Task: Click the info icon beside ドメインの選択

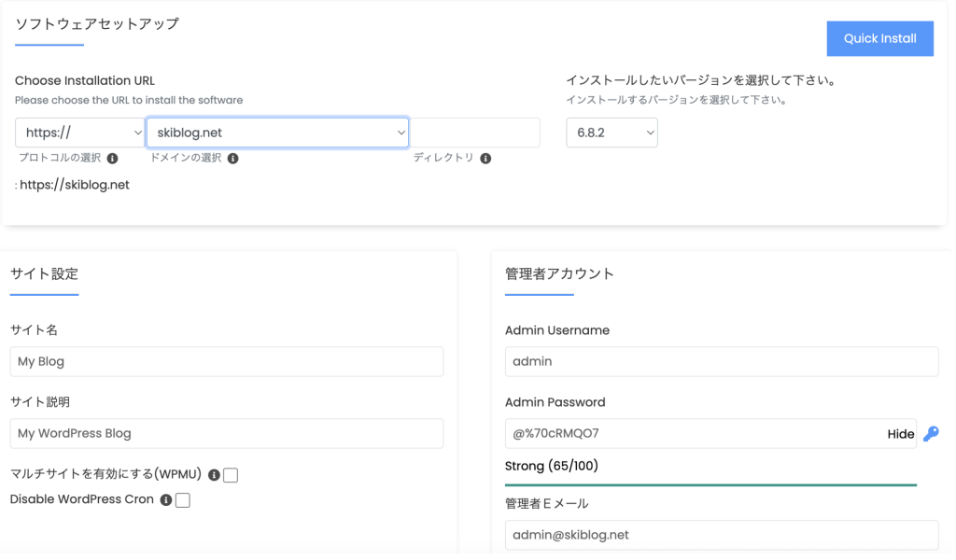Action: (x=233, y=159)
